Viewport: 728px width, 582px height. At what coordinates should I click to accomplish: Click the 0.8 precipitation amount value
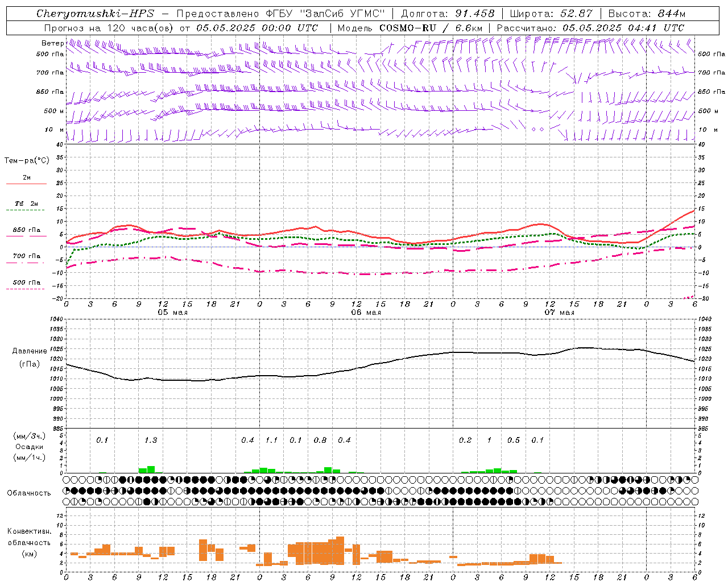click(x=320, y=440)
